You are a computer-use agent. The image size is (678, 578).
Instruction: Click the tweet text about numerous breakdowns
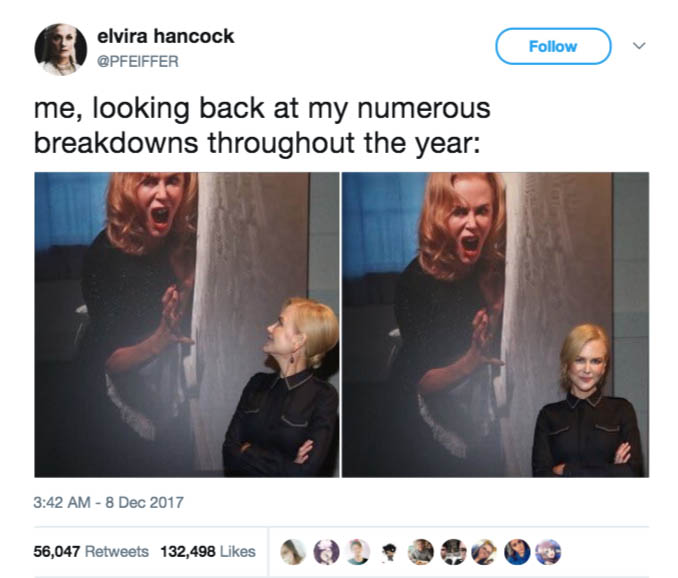point(262,125)
